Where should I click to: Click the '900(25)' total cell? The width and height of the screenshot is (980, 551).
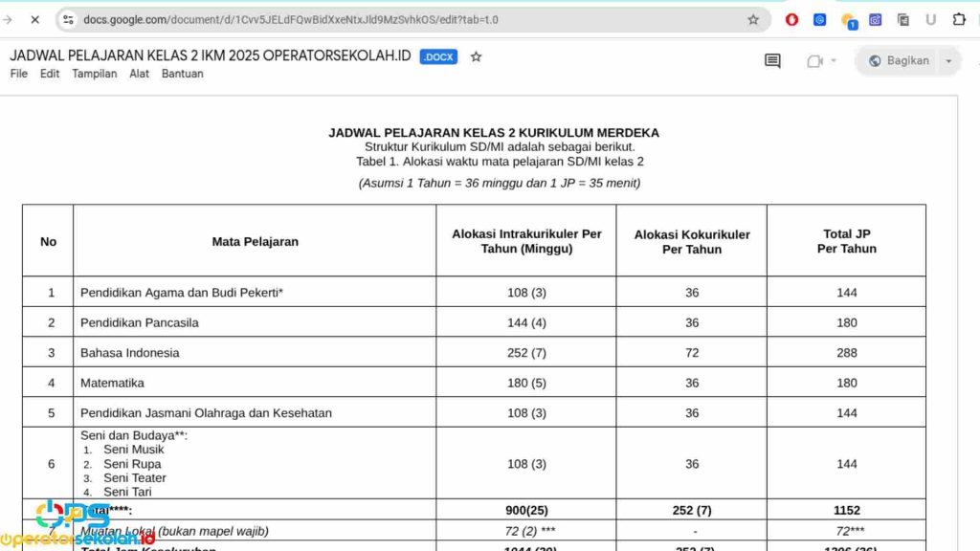527,511
